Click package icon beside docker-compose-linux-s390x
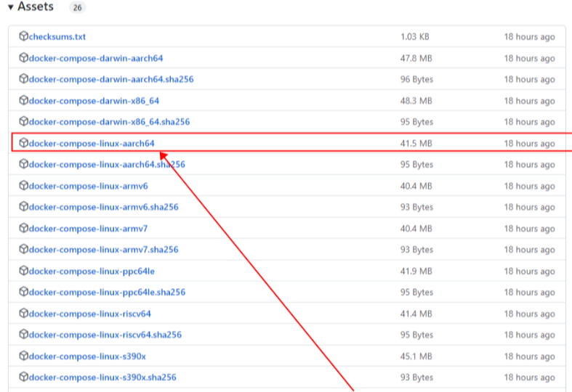Screen dimensions: 572x392 click(x=24, y=356)
